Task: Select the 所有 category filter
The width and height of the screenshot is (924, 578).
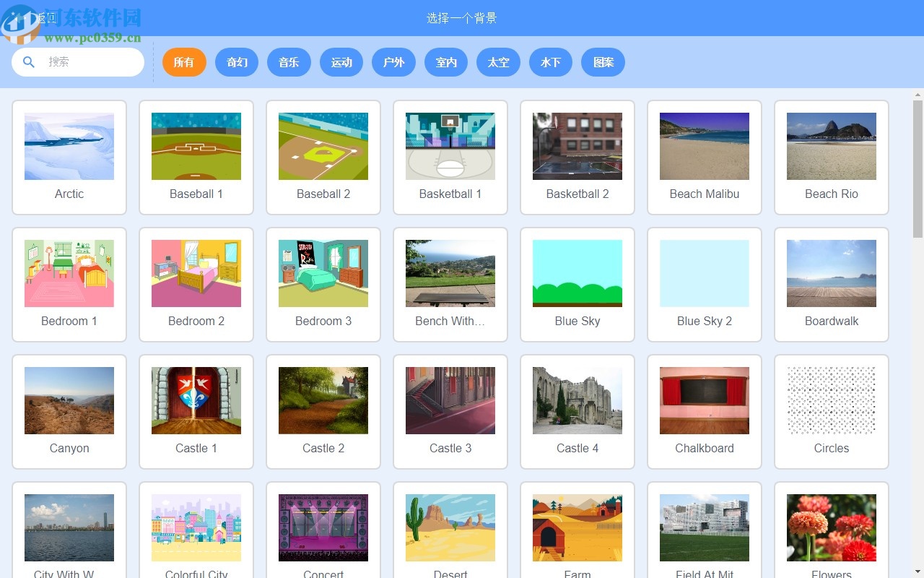Action: [x=184, y=62]
